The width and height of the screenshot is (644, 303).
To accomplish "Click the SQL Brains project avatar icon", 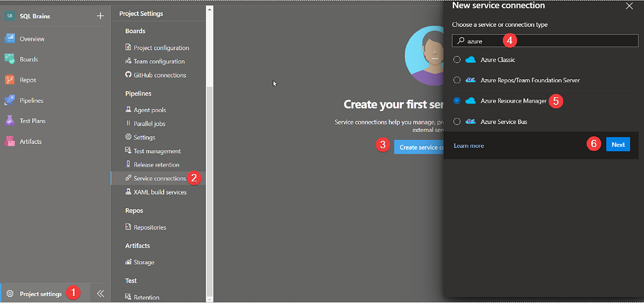I will 9,16.
